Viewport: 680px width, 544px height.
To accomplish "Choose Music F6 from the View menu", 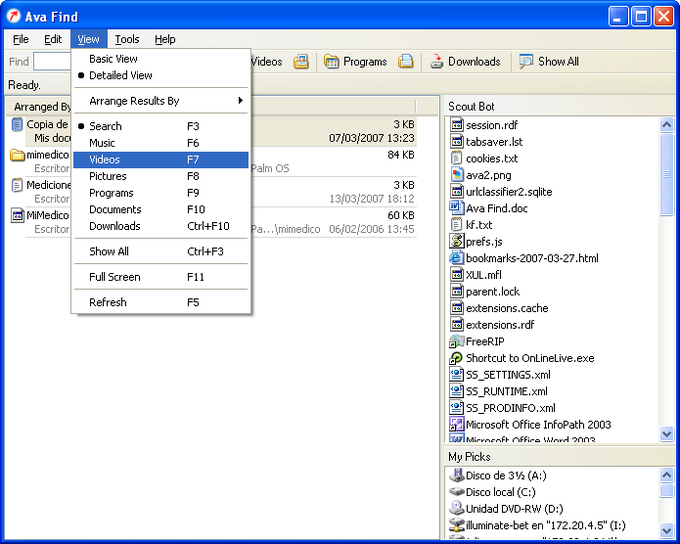I will tap(161, 143).
